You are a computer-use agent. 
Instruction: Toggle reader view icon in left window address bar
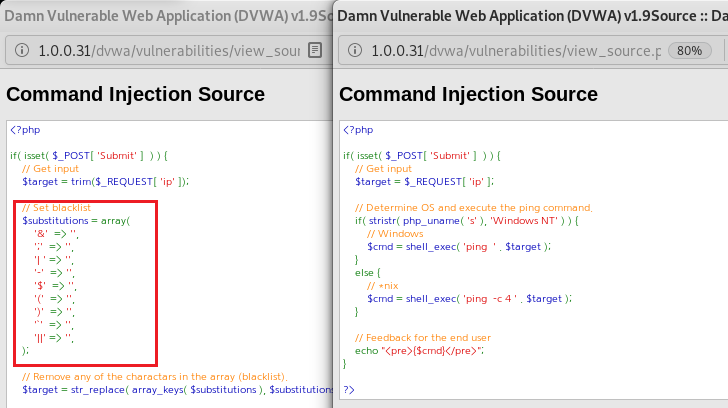(x=315, y=50)
